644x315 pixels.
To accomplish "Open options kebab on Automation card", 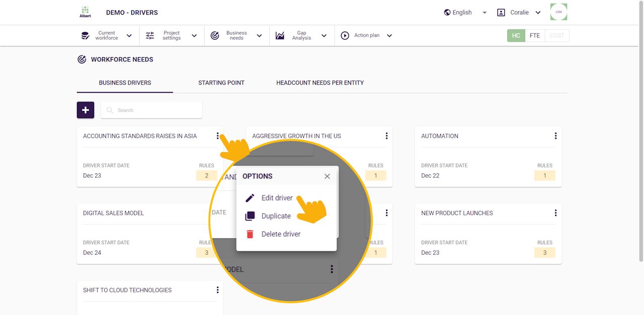I will coord(555,136).
